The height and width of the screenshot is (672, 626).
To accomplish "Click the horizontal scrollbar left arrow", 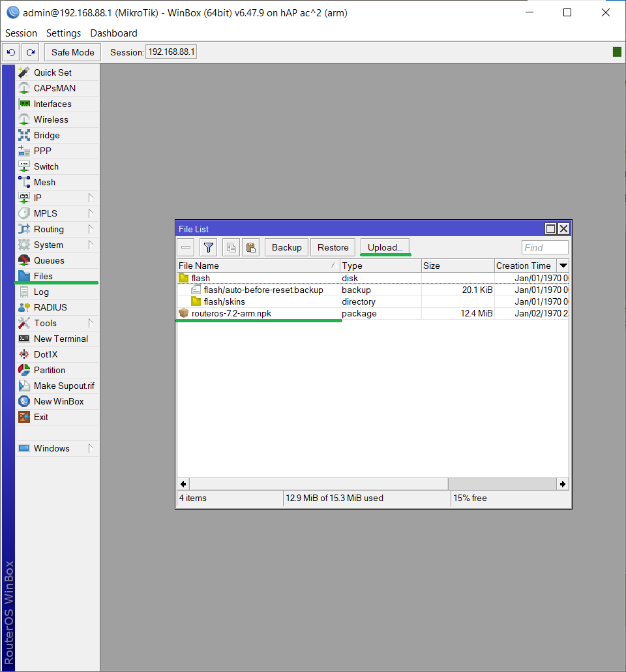I will [x=183, y=484].
